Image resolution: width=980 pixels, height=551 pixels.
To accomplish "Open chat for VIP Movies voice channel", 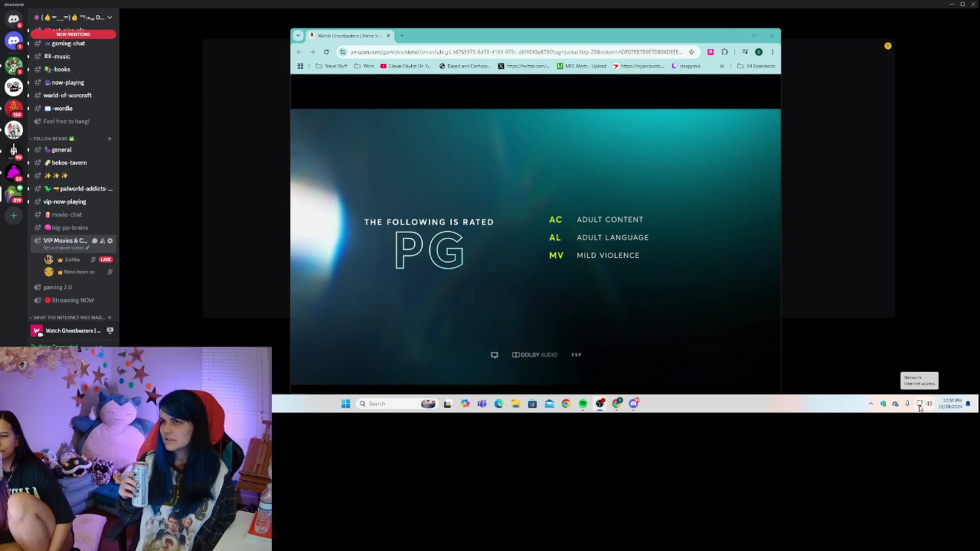I will click(94, 241).
